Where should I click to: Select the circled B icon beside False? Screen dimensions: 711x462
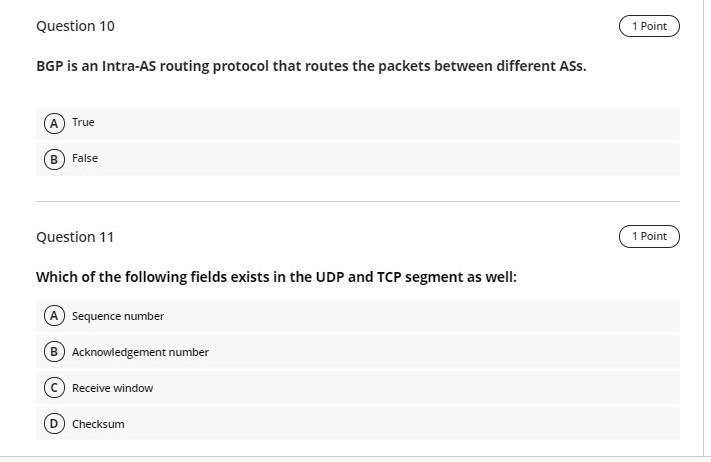click(54, 159)
